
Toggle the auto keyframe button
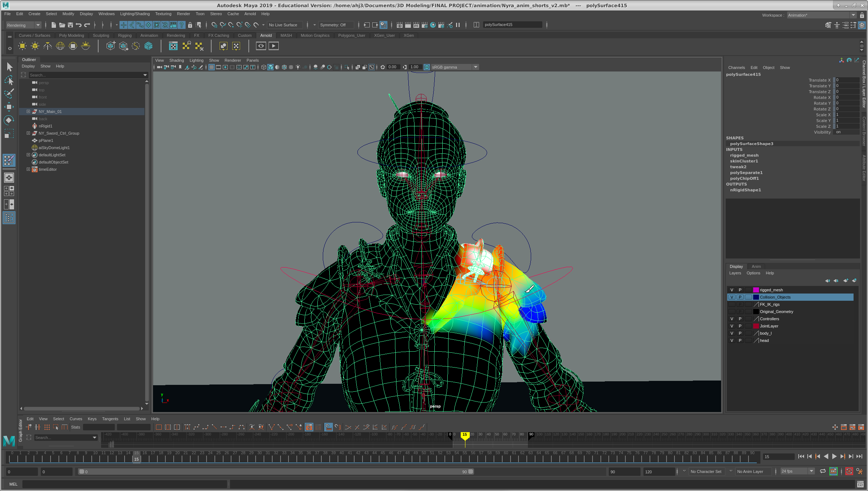click(x=849, y=471)
